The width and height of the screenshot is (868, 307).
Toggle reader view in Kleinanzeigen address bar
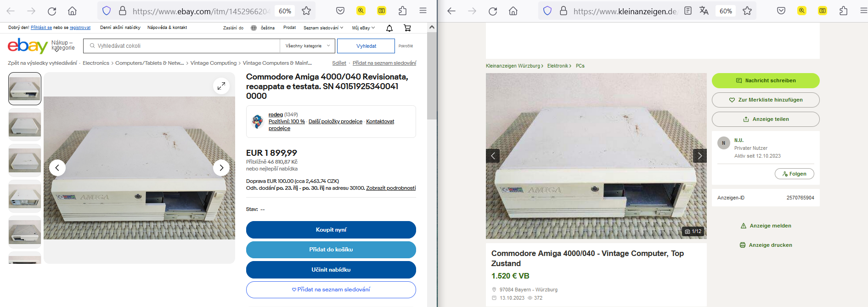[688, 11]
